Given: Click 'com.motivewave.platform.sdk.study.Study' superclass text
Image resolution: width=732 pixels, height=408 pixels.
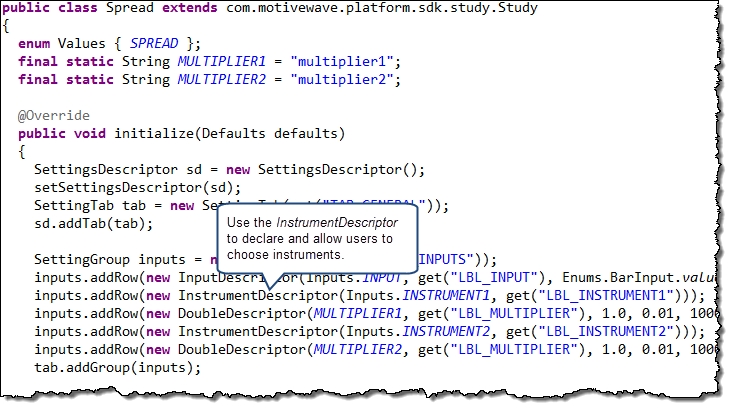Looking at the screenshot, I should pos(382,8).
